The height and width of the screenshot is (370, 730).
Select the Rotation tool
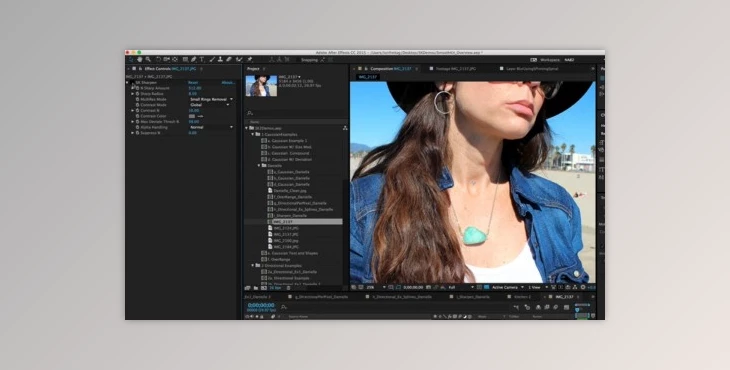[x=158, y=60]
